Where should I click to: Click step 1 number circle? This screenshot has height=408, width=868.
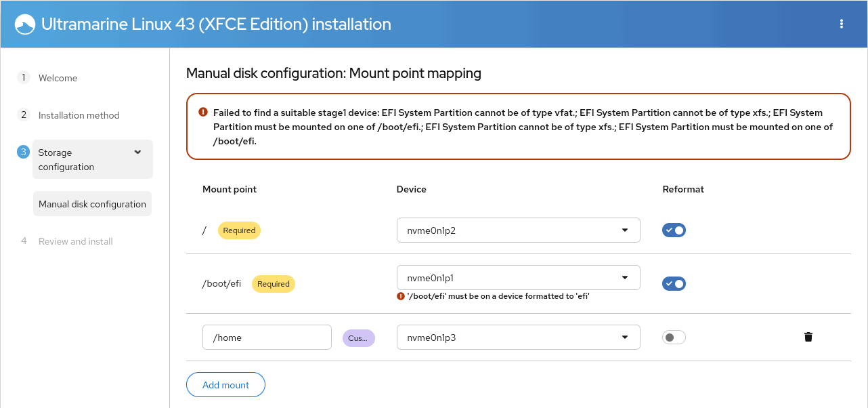pyautogui.click(x=24, y=77)
